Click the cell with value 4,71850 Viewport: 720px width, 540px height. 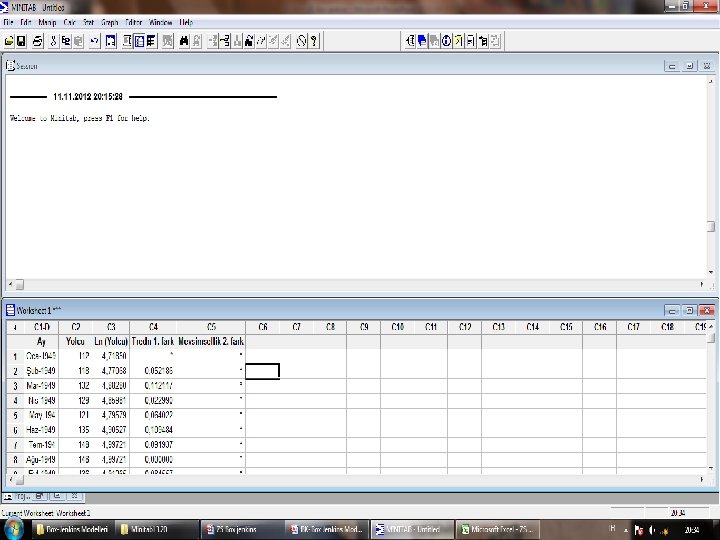(x=111, y=356)
